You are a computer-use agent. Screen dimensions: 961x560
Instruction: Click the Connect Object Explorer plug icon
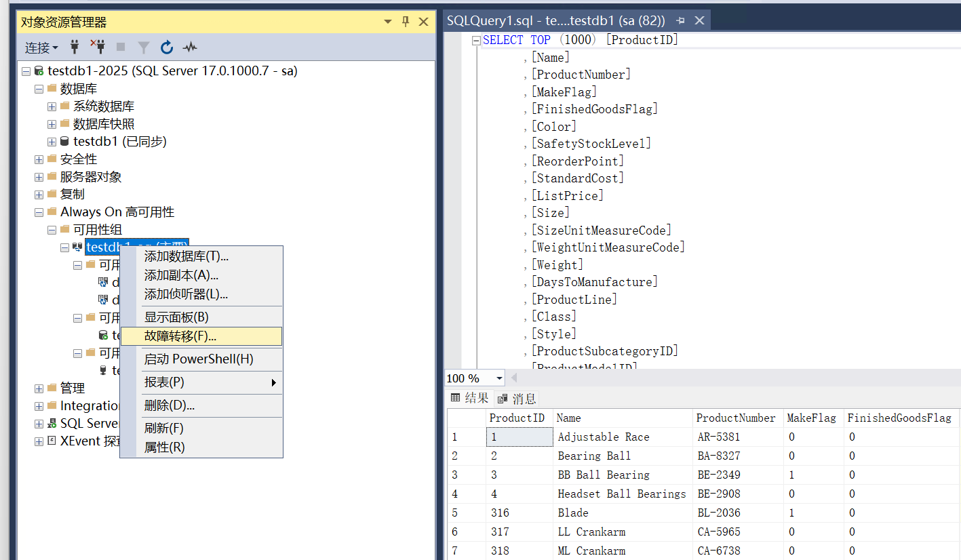(75, 47)
